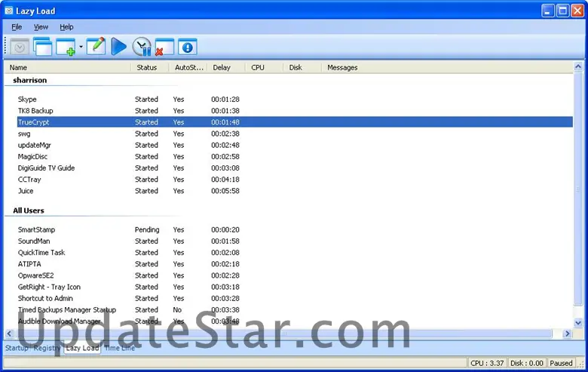The width and height of the screenshot is (588, 372).
Task: Click the 00:05:58 delay value for Juice
Action: 225,191
